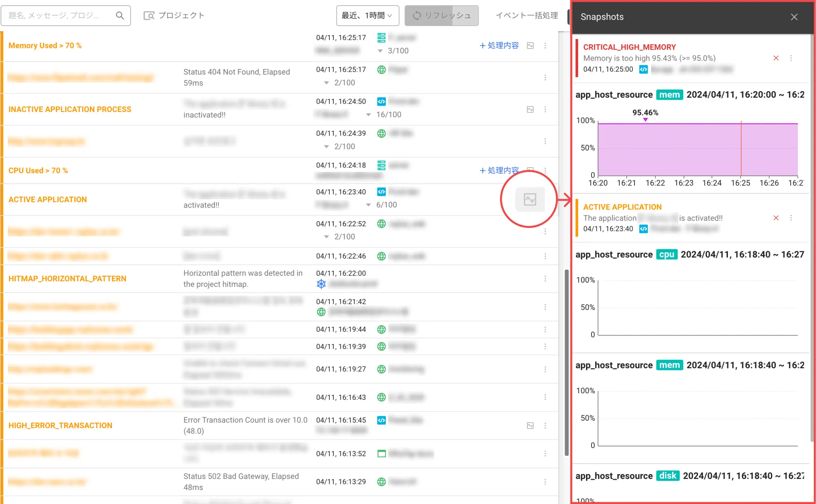This screenshot has height=504, width=816.
Task: Select the CPU Used > 70 % event title
Action: (38, 171)
